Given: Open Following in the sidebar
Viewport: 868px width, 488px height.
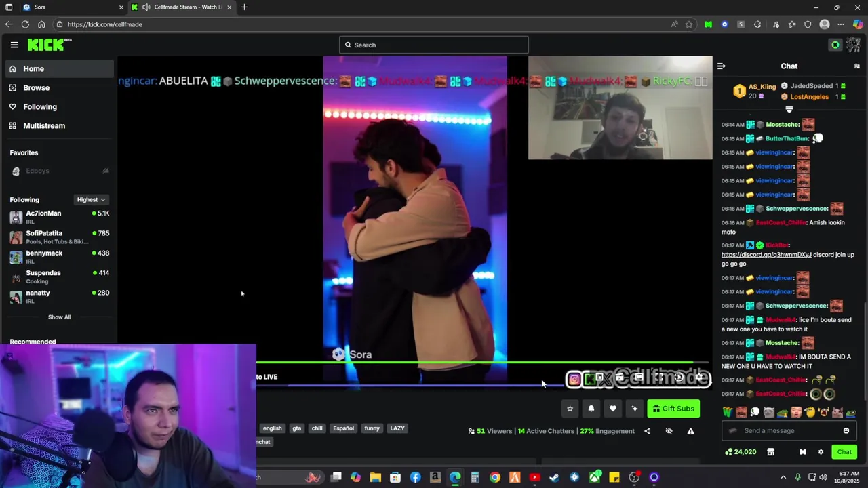Looking at the screenshot, I should coord(58,106).
